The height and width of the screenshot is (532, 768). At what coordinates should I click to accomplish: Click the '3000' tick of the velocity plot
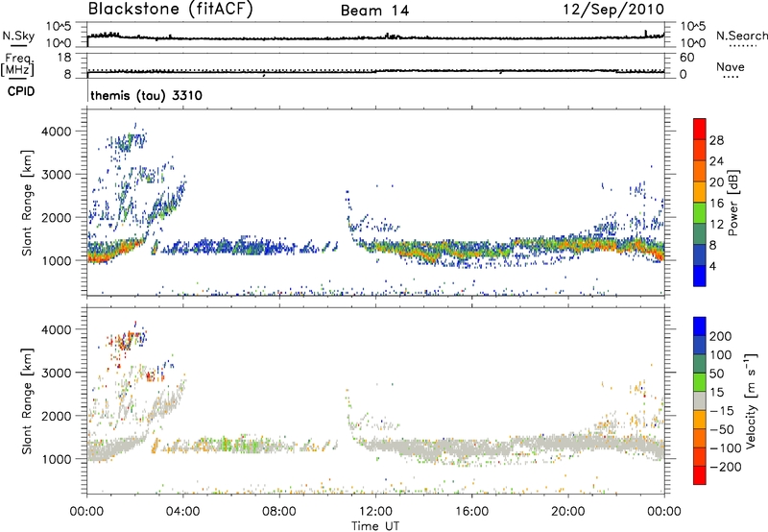57,373
